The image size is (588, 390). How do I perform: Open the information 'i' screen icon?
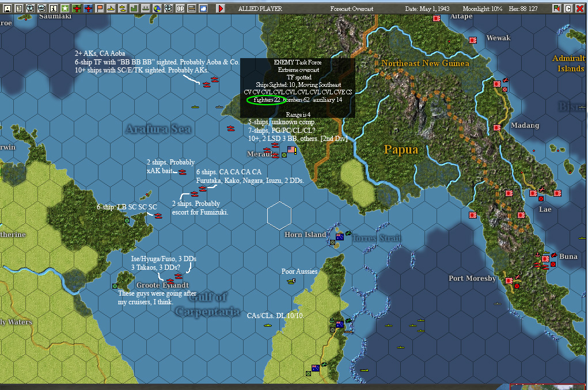53,8
